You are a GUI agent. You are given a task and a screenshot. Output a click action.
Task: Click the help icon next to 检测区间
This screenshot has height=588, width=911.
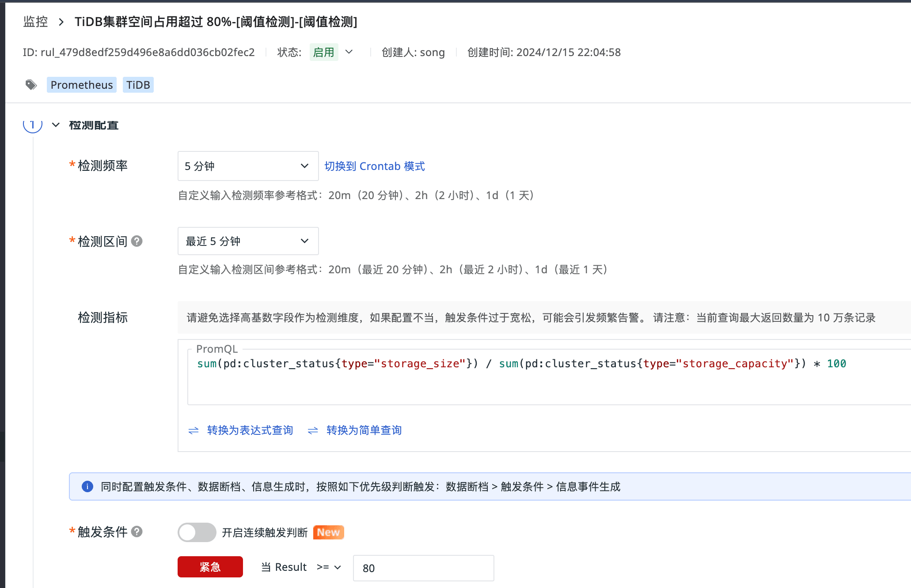pyautogui.click(x=137, y=241)
